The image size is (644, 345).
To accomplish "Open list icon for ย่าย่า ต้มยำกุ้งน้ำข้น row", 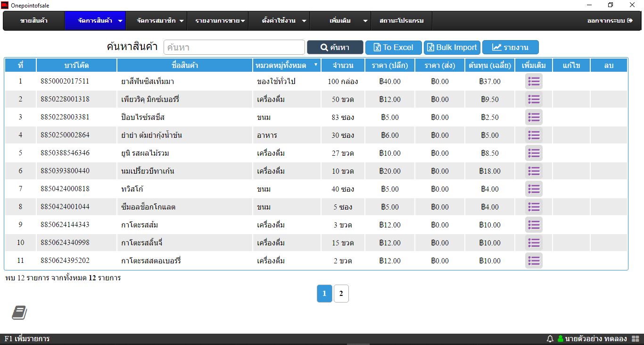I will click(x=534, y=135).
